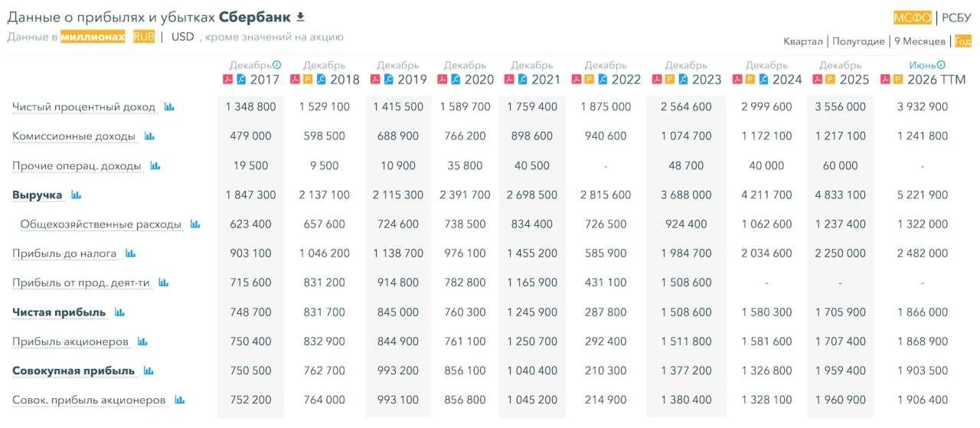This screenshot has height=428, width=980.
Task: Select the Прочие операц. доходы value 60 000
Action: coord(841,165)
